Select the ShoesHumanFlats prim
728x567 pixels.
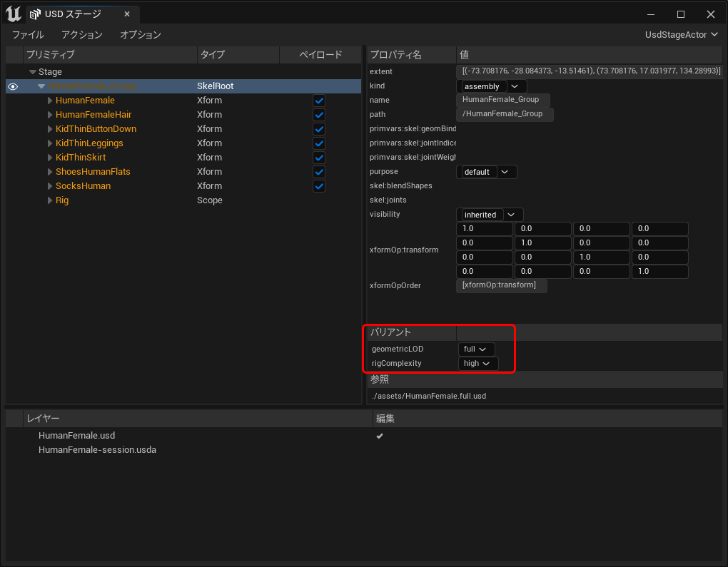(x=93, y=172)
